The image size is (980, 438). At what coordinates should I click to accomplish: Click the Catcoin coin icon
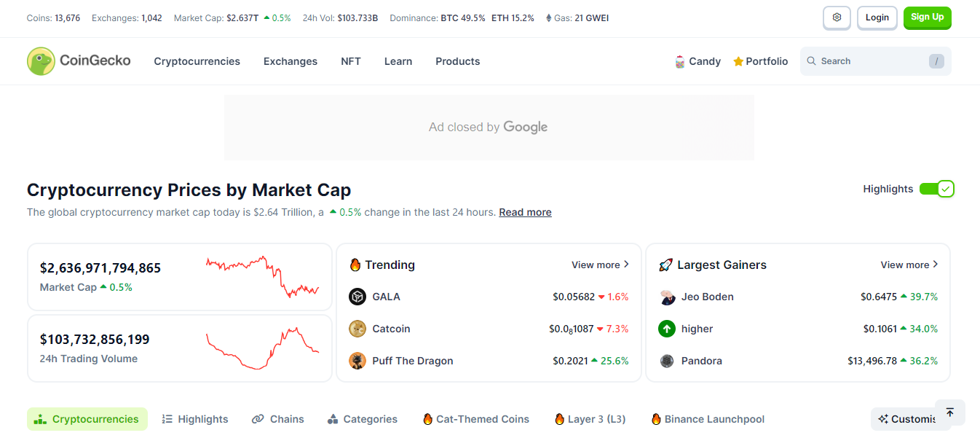coord(357,329)
